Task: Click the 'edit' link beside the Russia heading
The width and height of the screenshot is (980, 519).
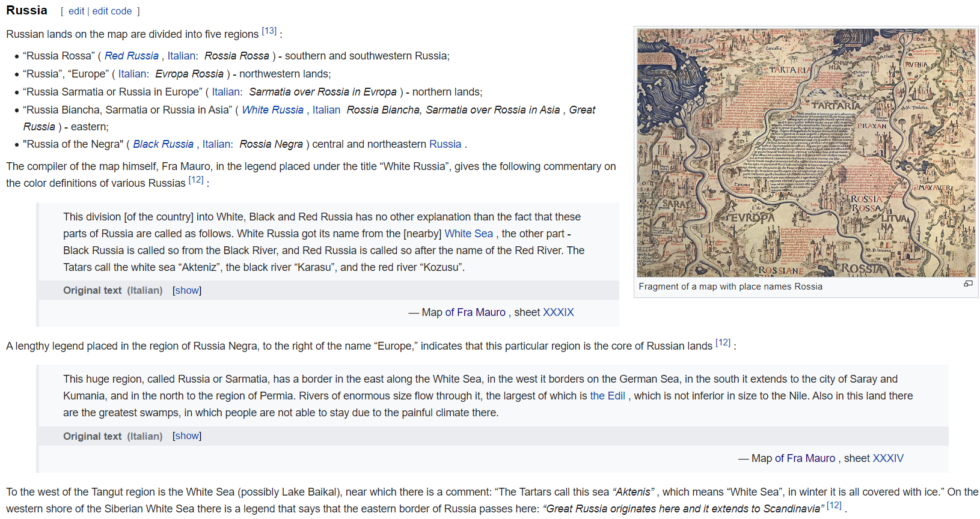Action: tap(76, 11)
